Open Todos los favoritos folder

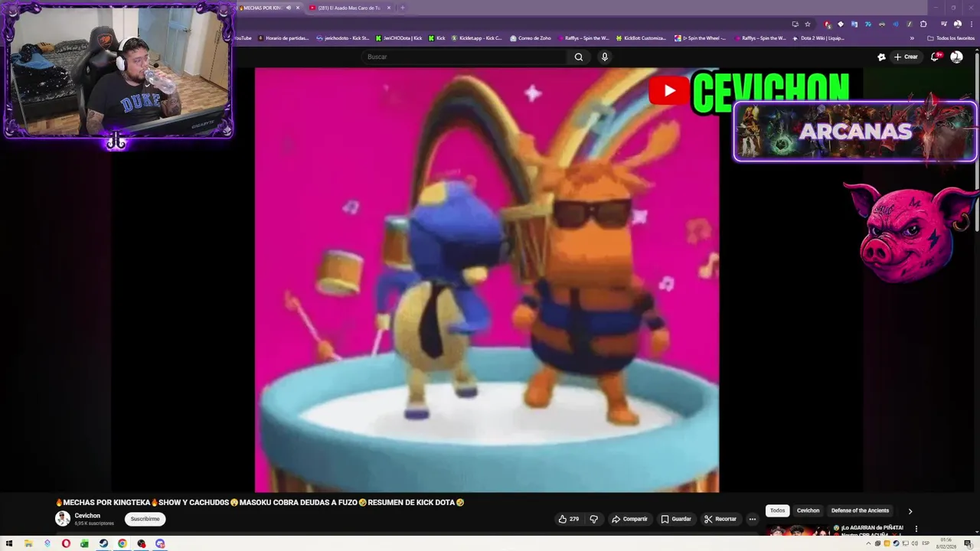point(951,37)
